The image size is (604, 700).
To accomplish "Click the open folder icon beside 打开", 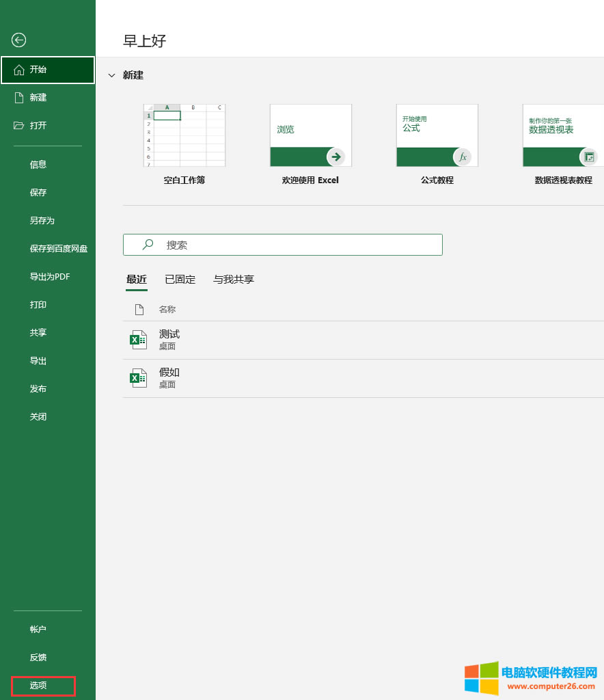I will point(19,126).
